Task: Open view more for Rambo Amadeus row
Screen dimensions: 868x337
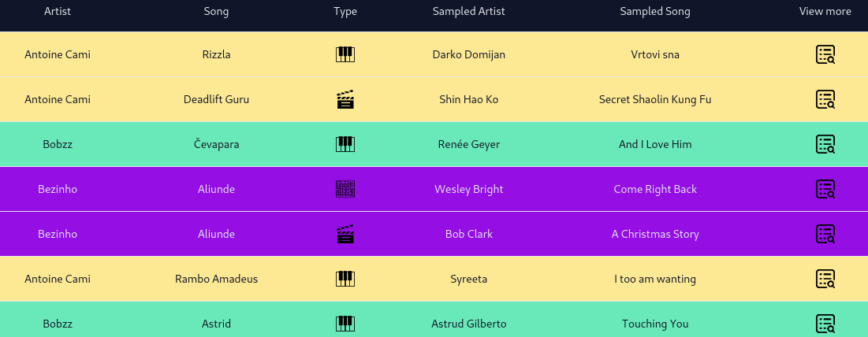Action: click(x=825, y=279)
